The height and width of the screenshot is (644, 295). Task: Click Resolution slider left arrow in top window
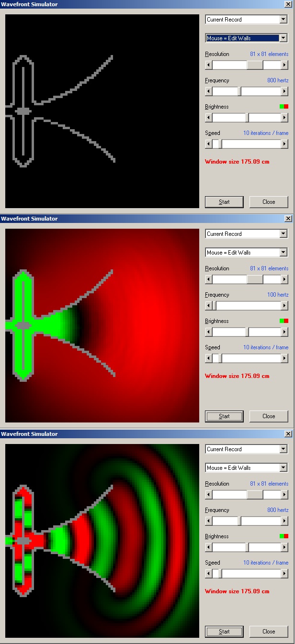(209, 65)
